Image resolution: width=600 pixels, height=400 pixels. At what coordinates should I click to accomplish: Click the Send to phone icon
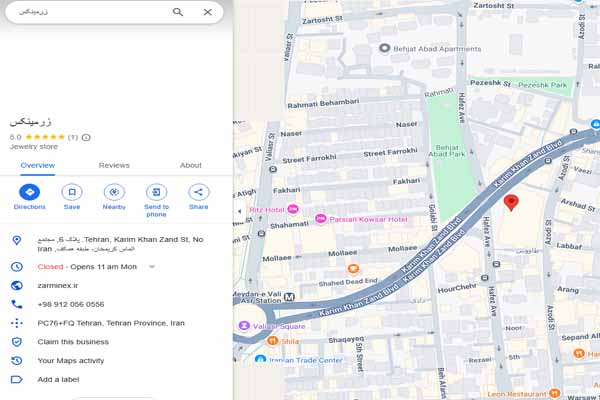pyautogui.click(x=156, y=192)
